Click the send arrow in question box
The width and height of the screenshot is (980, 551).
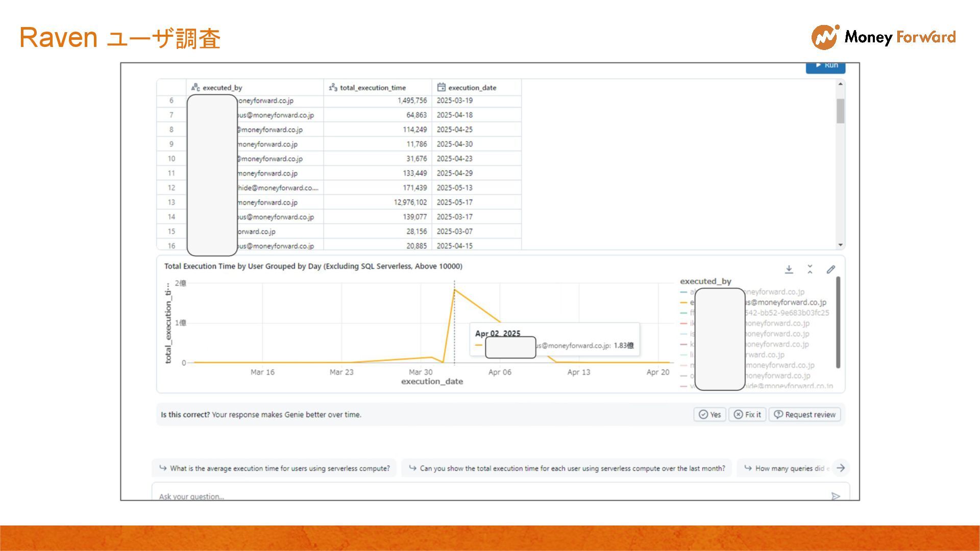[x=835, y=496]
